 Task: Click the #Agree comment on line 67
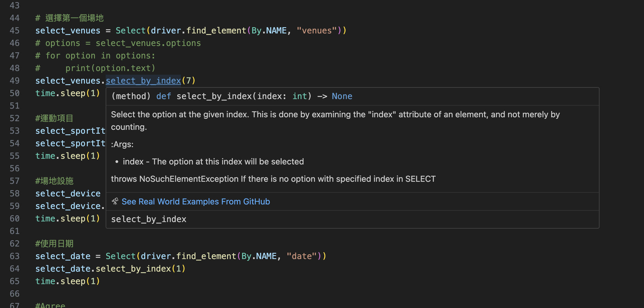(50, 305)
